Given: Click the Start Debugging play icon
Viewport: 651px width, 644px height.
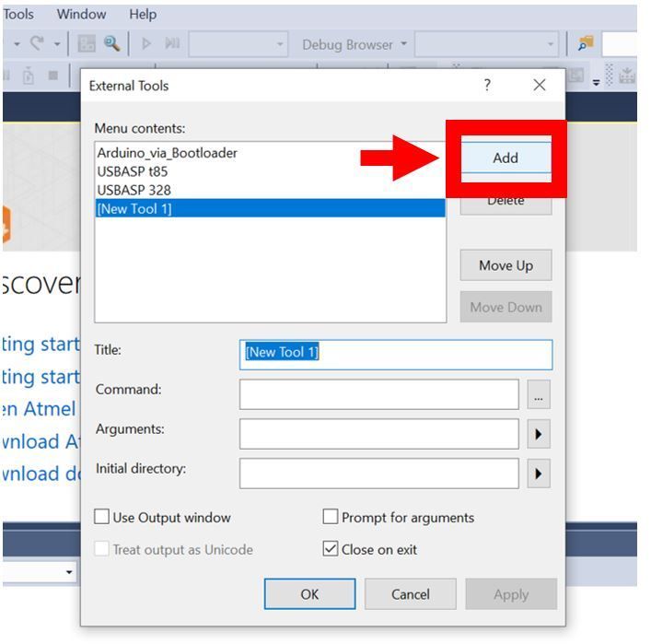Looking at the screenshot, I should pos(146,43).
